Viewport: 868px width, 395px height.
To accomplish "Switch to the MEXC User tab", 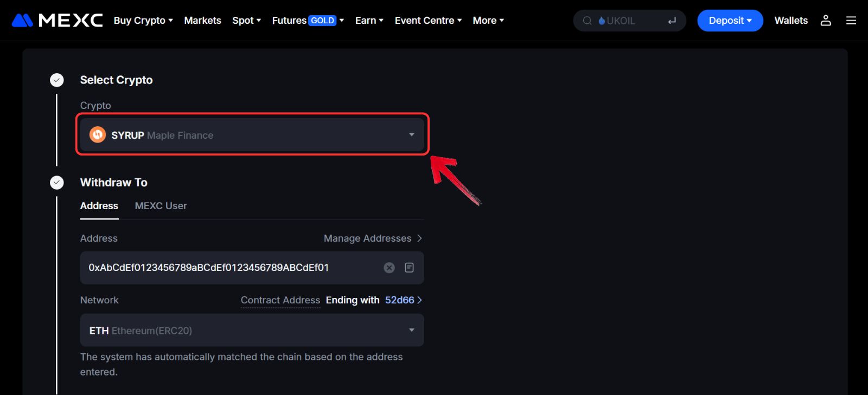I will (161, 206).
